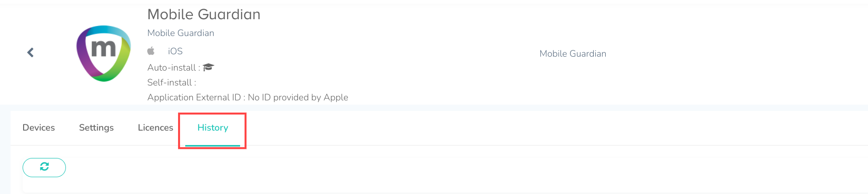Open the Devices tab
This screenshot has height=194, width=868.
(38, 128)
